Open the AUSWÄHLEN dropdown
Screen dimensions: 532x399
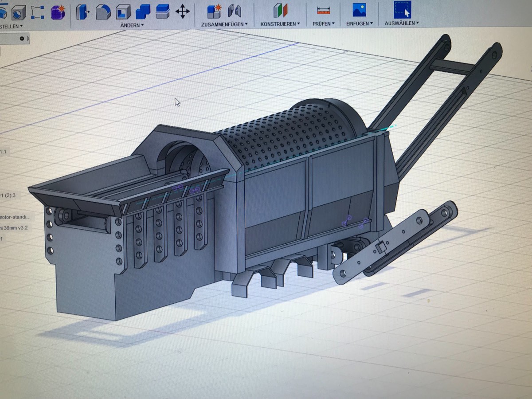point(402,23)
